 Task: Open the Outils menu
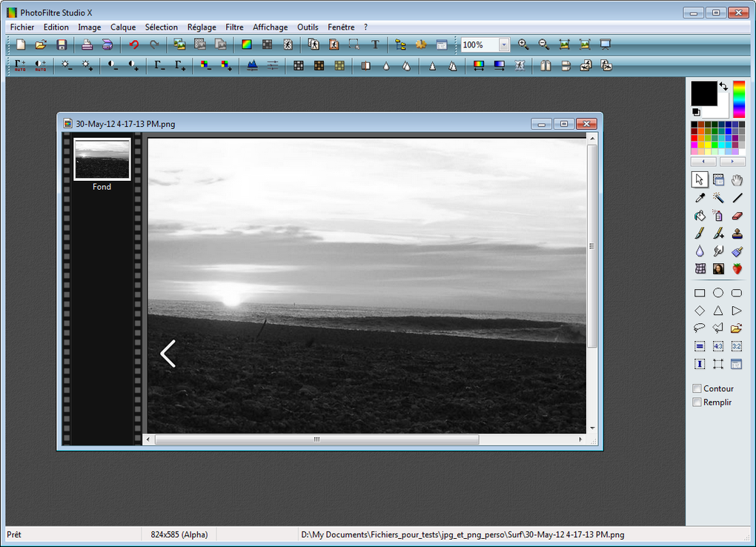(x=308, y=27)
